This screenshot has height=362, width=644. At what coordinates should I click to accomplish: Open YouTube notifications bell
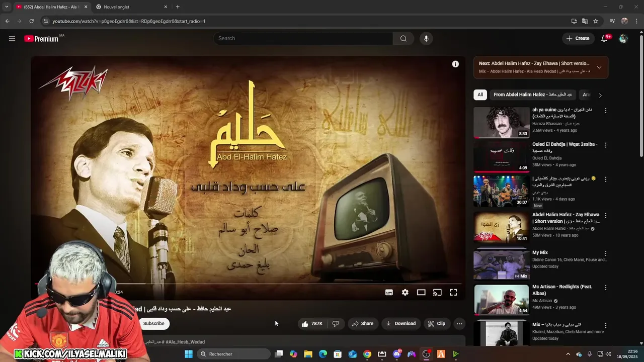tap(604, 38)
